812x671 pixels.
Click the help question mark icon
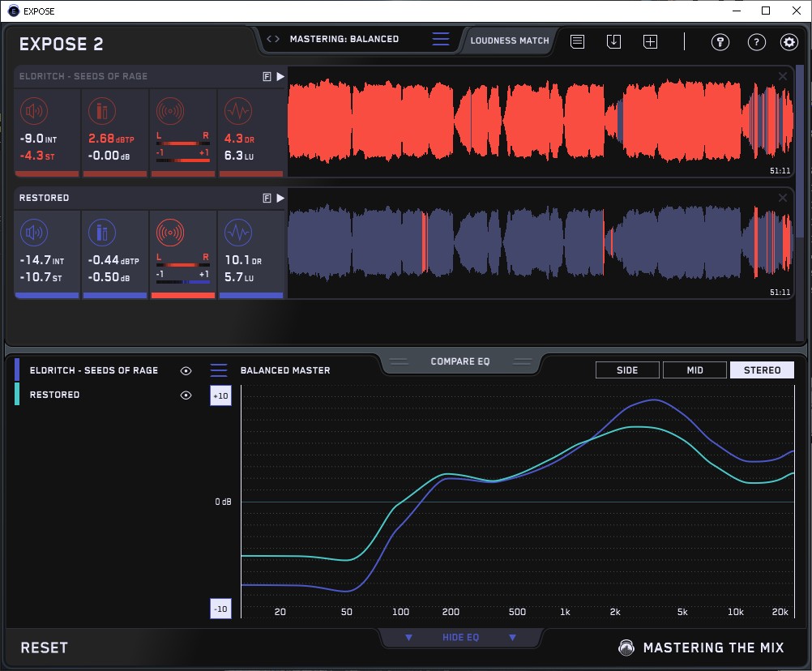756,42
